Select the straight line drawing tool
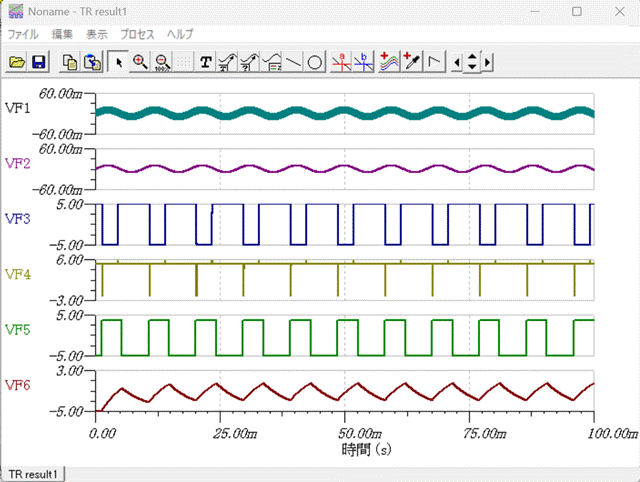This screenshot has height=482, width=640. pos(293,62)
